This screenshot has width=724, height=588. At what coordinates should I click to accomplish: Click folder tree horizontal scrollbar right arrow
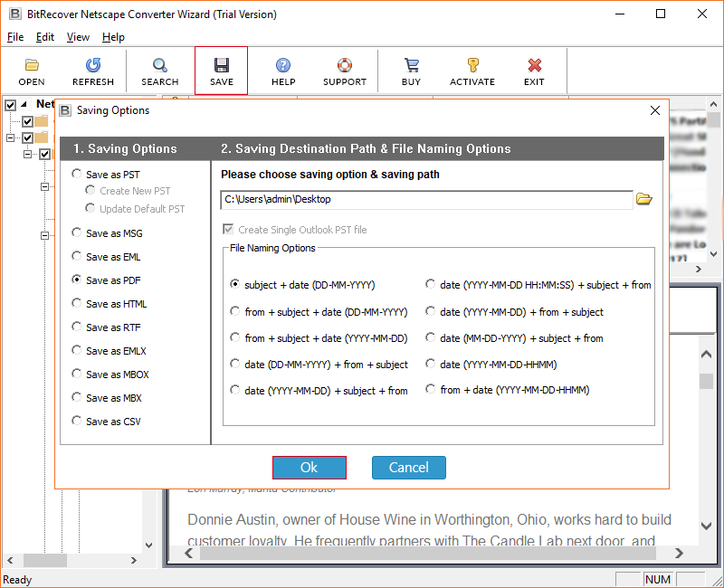point(133,560)
